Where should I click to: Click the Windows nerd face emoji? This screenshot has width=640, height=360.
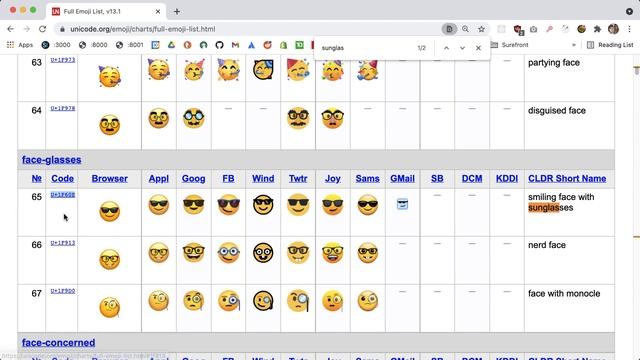pos(263,253)
